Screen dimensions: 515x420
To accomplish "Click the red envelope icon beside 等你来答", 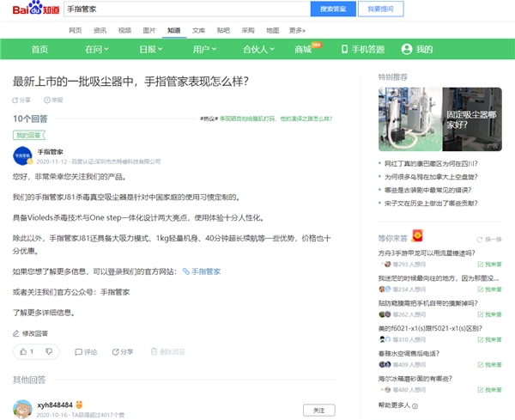I will point(417,235).
